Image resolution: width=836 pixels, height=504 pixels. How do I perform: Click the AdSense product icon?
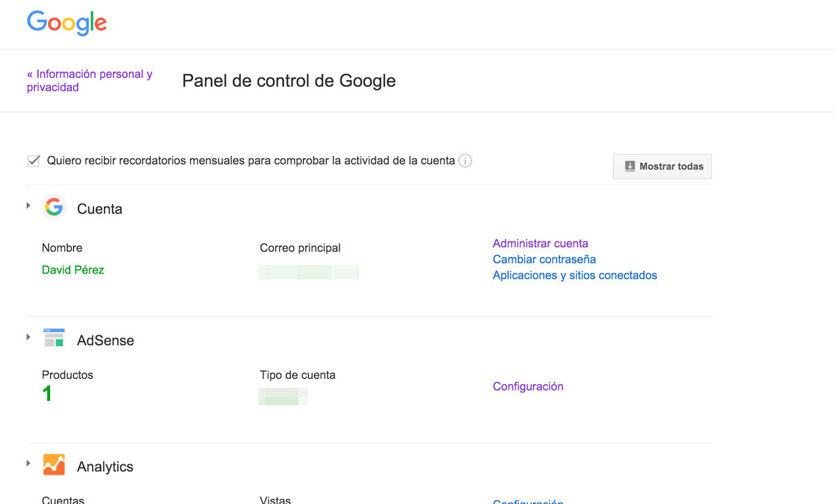pos(54,338)
